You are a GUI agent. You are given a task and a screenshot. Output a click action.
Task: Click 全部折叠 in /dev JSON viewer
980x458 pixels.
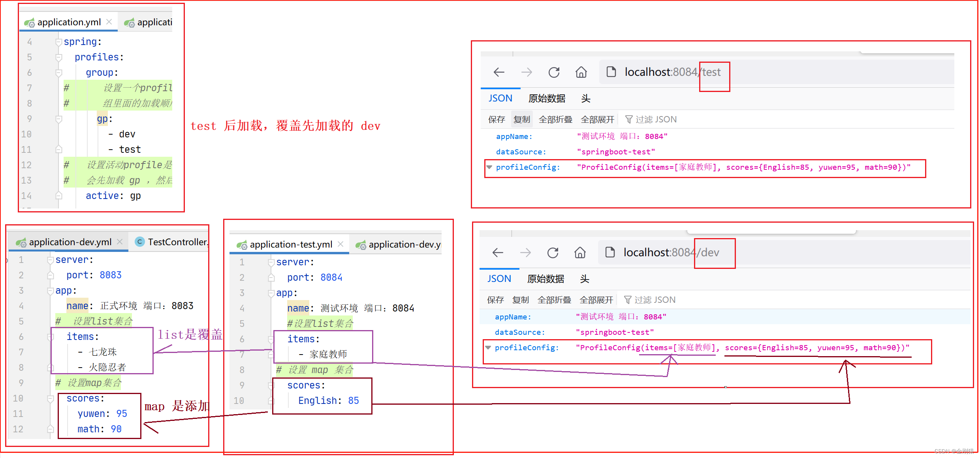click(554, 300)
